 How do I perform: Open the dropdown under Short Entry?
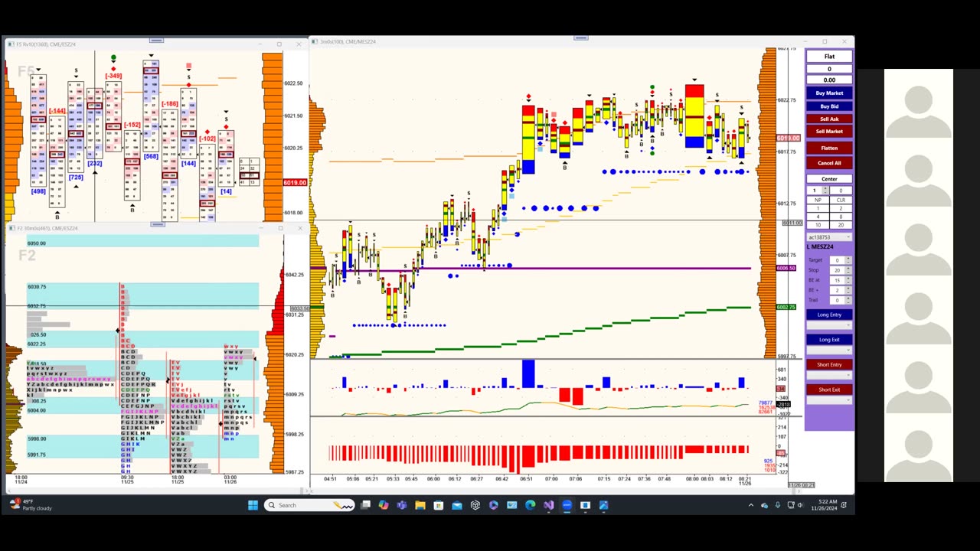point(829,375)
